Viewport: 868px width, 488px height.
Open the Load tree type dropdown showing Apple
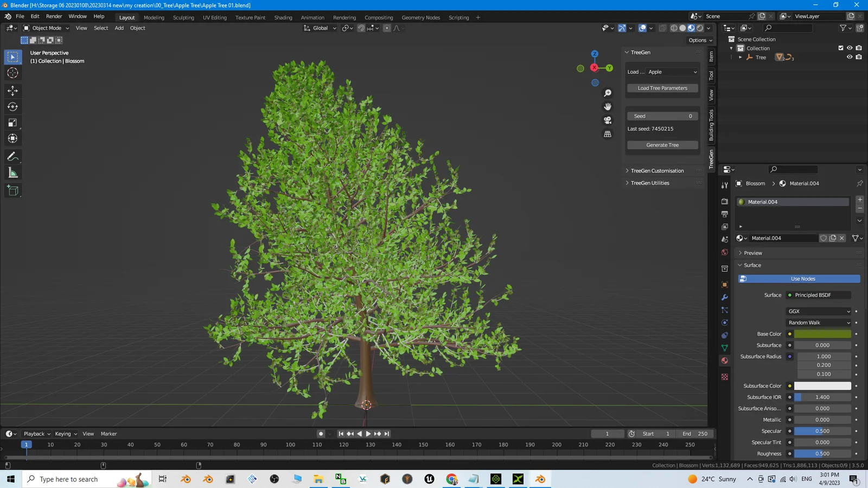click(672, 72)
